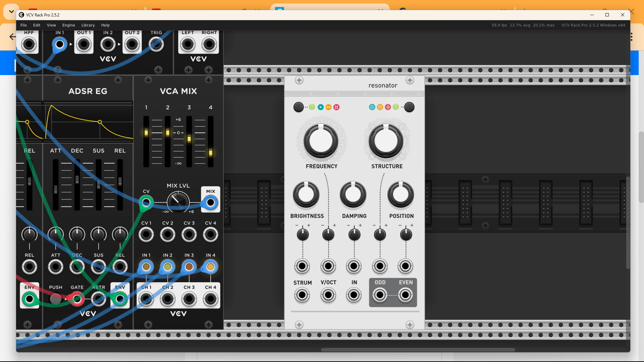644x362 pixels.
Task: Click the RIGHT audio jack
Action: tap(209, 44)
